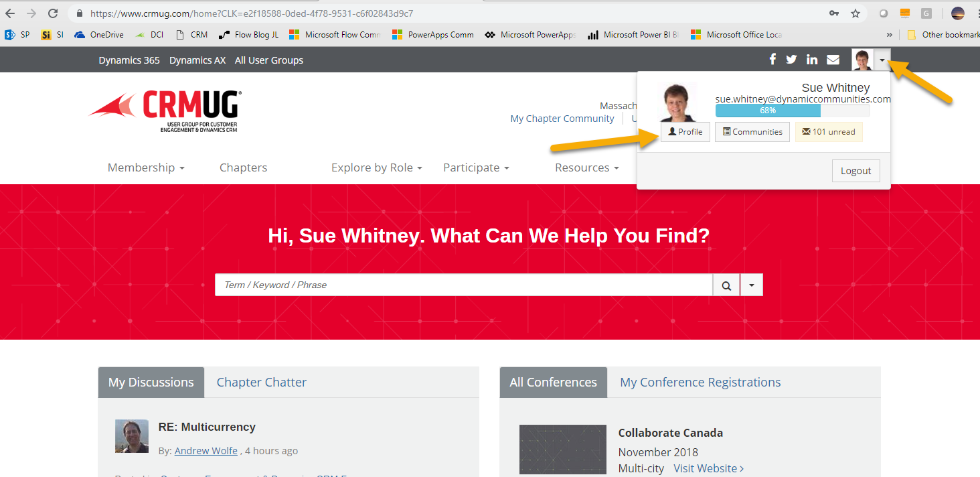The width and height of the screenshot is (980, 477).
Task: Open All User Groups in the top bar
Action: pyautogui.click(x=269, y=60)
